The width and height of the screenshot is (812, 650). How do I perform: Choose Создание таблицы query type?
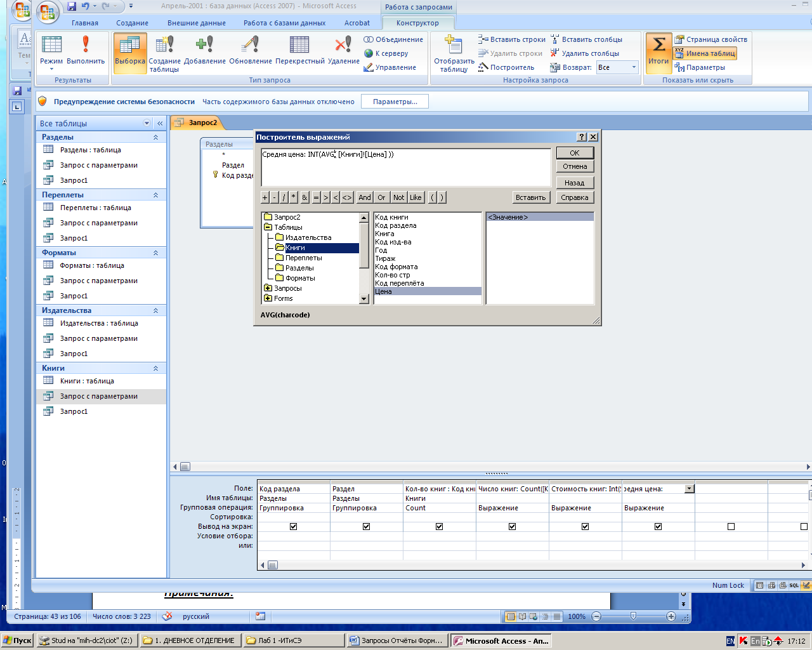pos(165,55)
